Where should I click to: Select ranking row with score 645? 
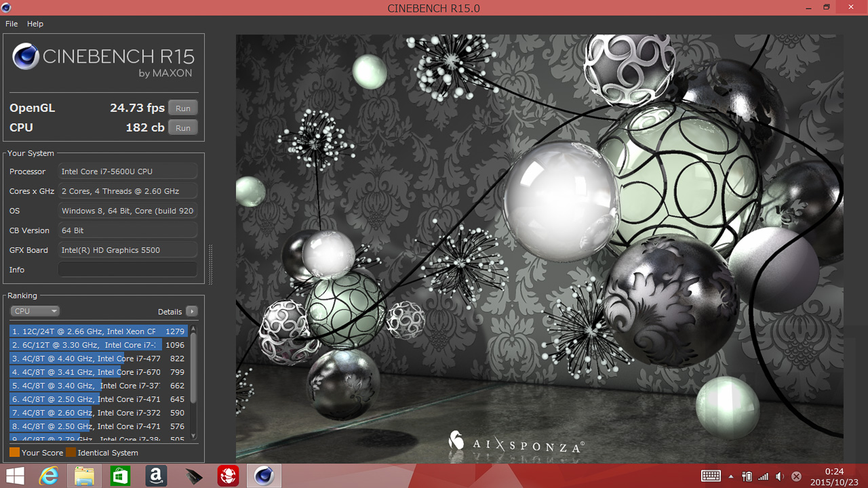point(98,399)
